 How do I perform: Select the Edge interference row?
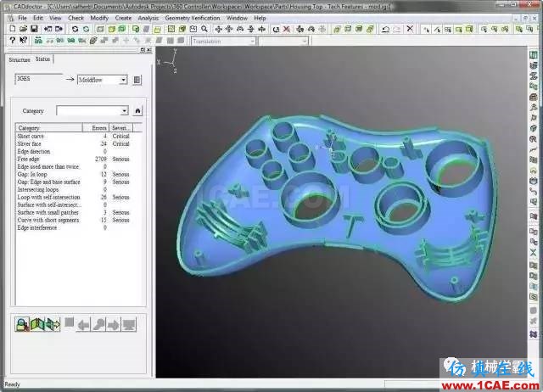coord(74,228)
